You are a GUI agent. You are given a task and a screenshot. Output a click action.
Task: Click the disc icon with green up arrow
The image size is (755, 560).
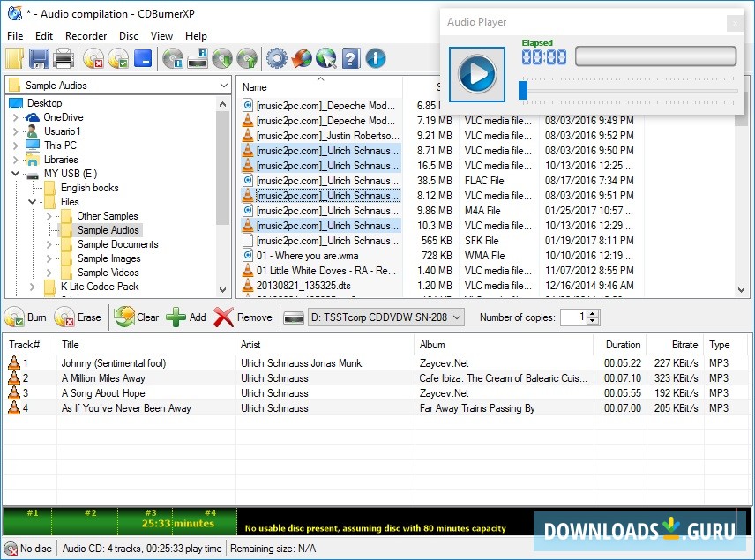coord(247,59)
